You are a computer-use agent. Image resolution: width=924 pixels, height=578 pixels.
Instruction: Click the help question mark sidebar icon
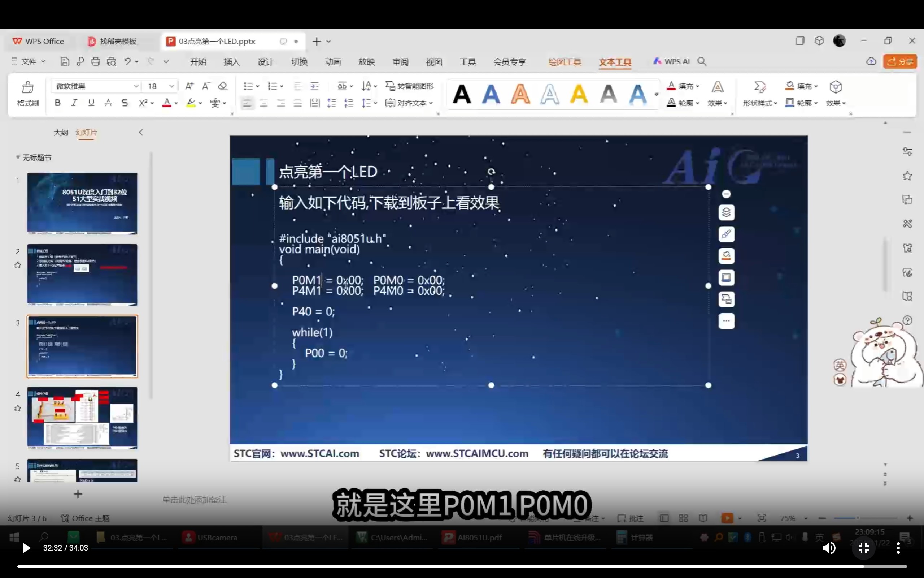[907, 320]
